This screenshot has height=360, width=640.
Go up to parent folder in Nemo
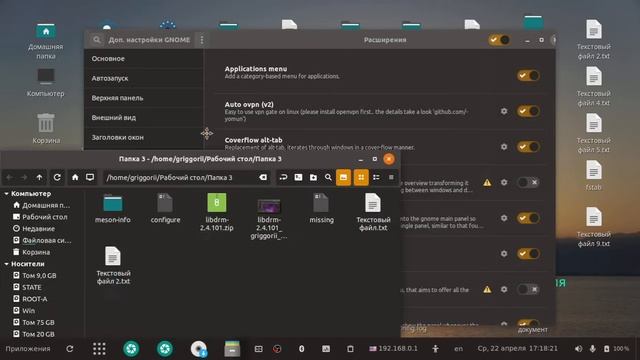click(39, 177)
